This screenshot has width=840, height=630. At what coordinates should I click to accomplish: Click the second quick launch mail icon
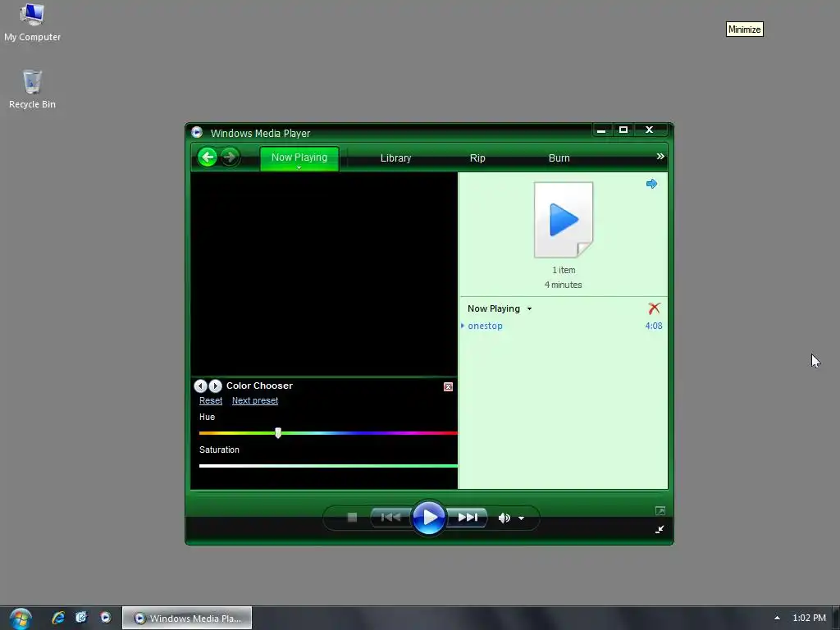[81, 618]
